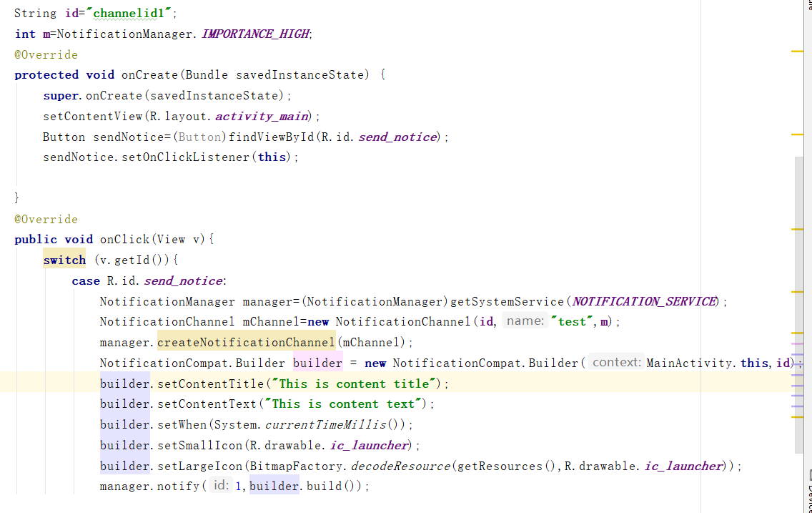Click the findViewById method call

pyautogui.click(x=272, y=137)
